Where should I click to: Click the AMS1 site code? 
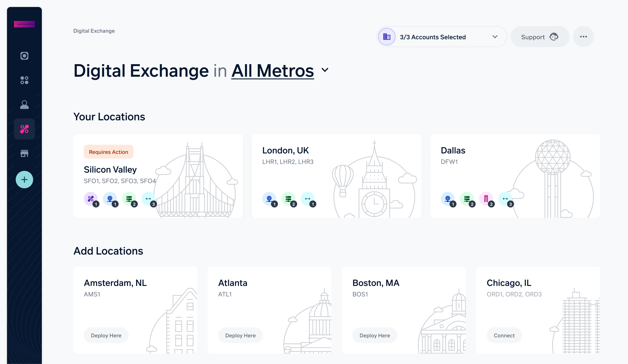click(92, 295)
